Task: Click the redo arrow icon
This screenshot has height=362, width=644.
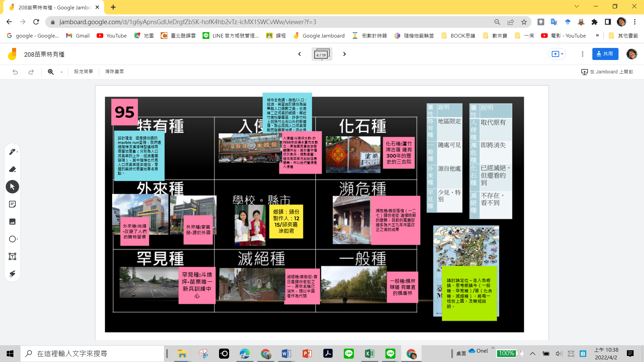Action: point(31,72)
